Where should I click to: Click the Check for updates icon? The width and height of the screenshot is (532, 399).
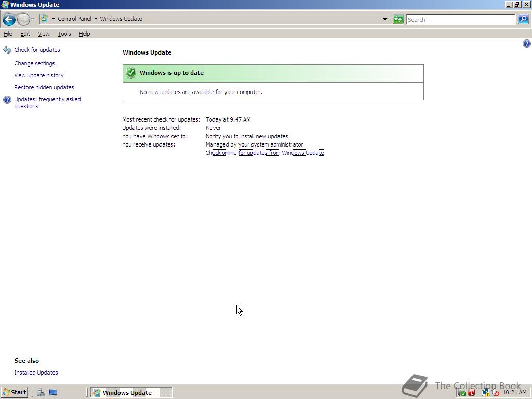pyautogui.click(x=7, y=50)
